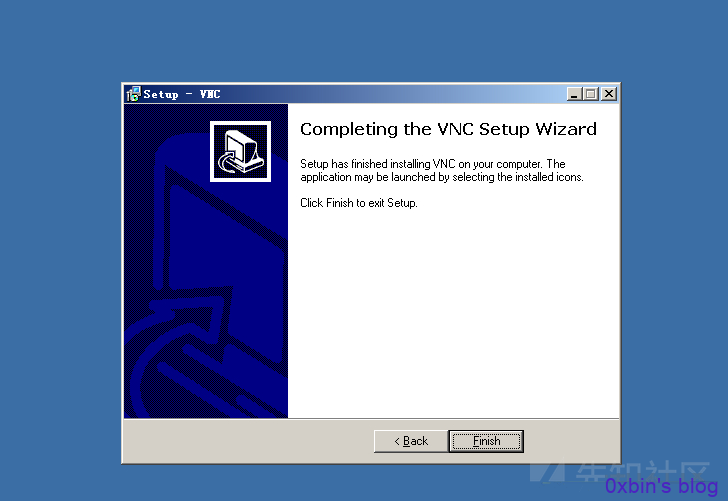
Task: Close the VNC Setup wizard window
Action: click(609, 94)
